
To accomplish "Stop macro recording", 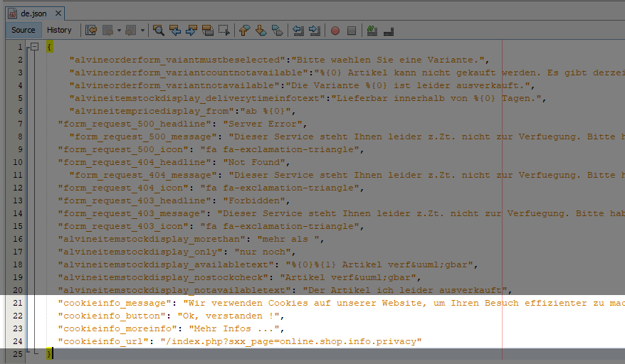I will 352,31.
